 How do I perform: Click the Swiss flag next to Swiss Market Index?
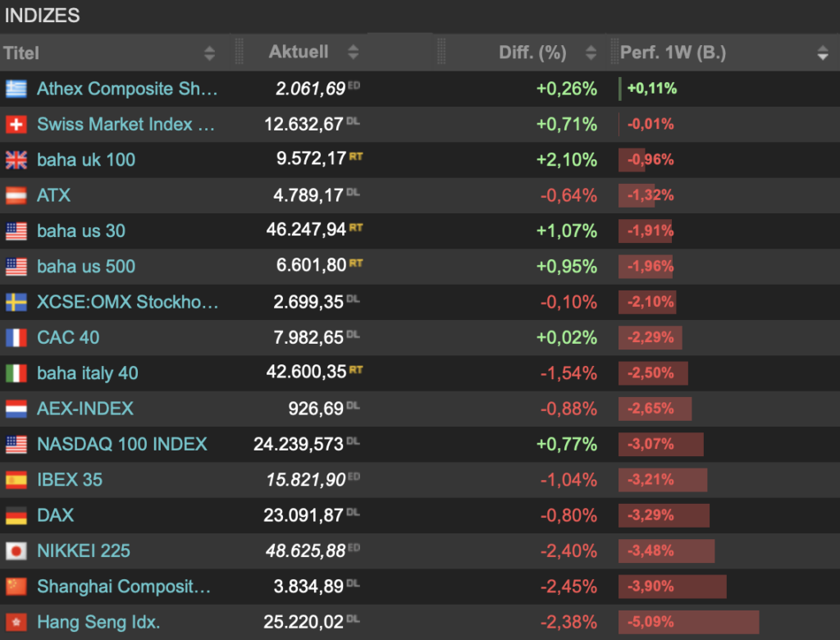(x=16, y=124)
